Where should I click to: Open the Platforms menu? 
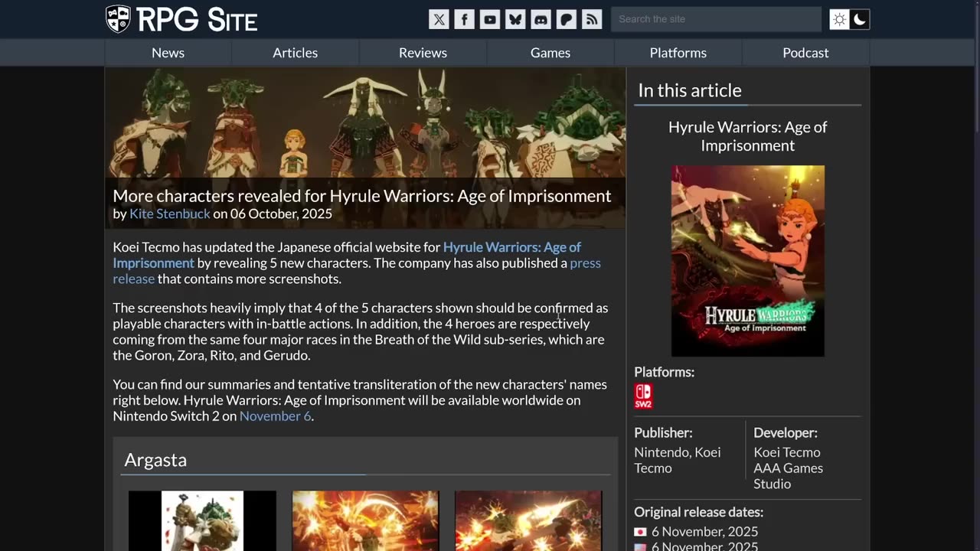pos(678,53)
